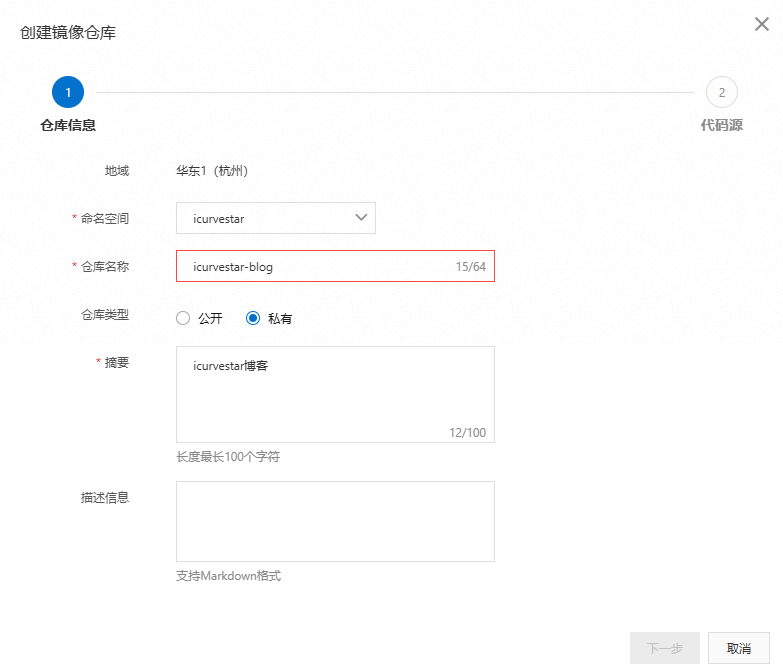Select the 私有 repository type radio
The height and width of the screenshot is (670, 783).
pyautogui.click(x=253, y=319)
